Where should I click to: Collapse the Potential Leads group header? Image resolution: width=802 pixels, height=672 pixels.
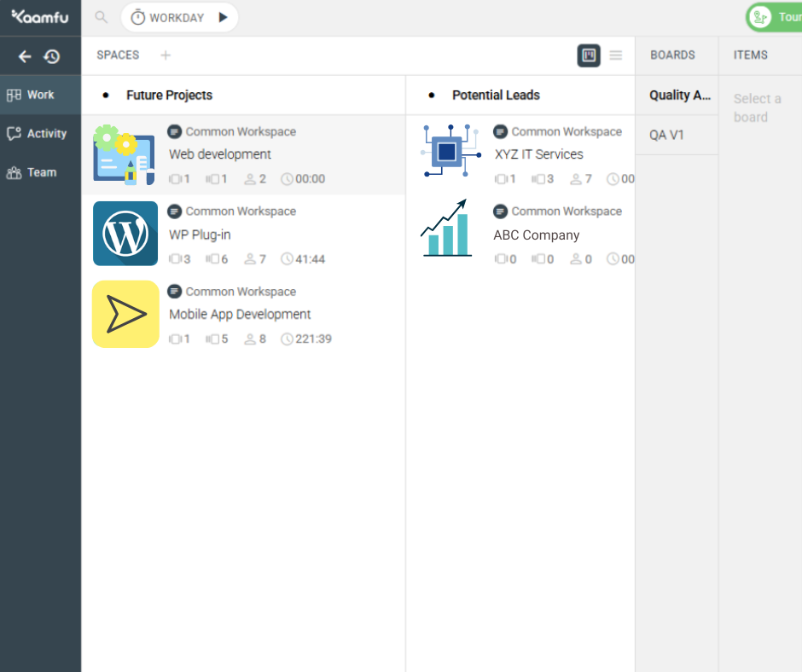496,95
